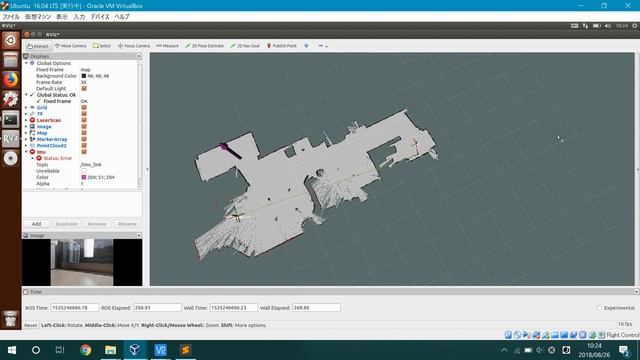Click the Duplicate display button

tap(67, 224)
